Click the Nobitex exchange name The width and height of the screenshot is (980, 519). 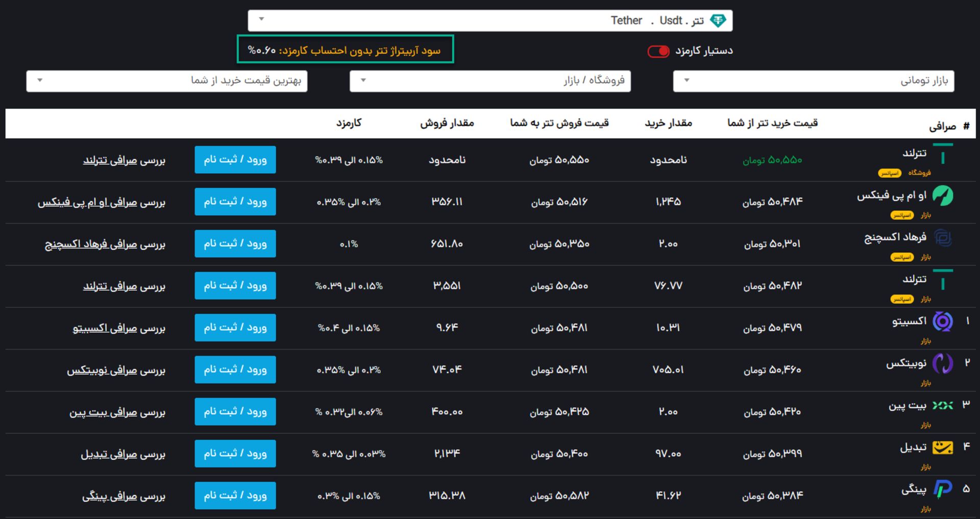[x=906, y=363]
